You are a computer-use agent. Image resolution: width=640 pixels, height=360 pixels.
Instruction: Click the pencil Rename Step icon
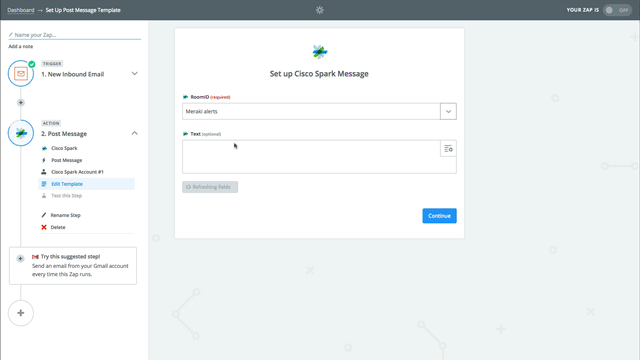pos(44,215)
